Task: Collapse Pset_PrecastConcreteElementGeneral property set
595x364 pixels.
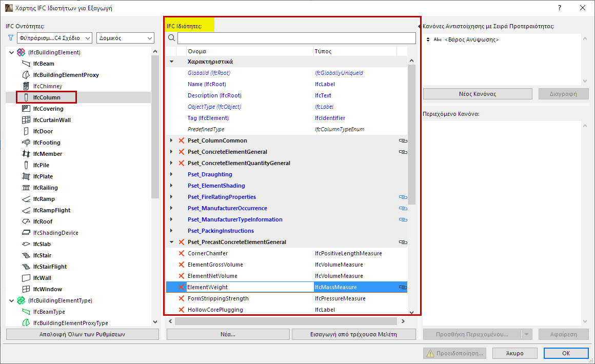Action: click(171, 242)
